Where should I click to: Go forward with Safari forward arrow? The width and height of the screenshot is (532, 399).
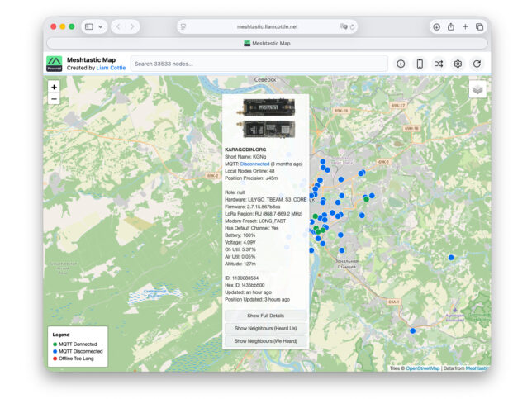pyautogui.click(x=132, y=26)
